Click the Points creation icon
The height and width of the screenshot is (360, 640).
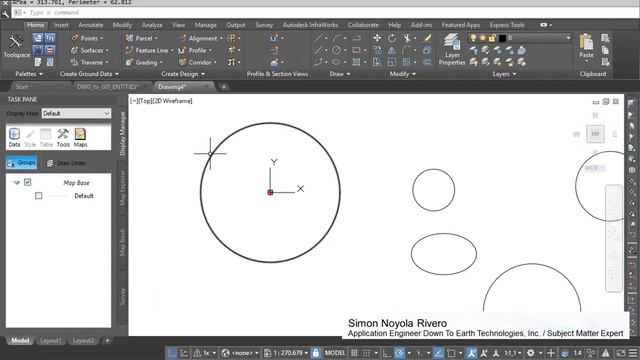tap(75, 38)
